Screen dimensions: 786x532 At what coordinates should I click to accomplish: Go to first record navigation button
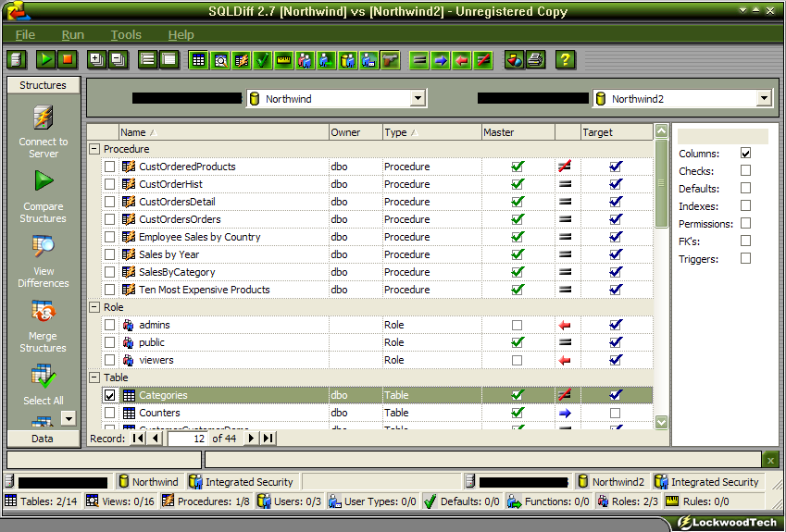[138, 439]
